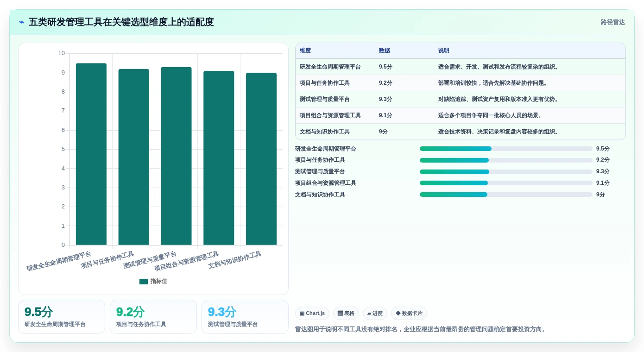
Task: Click the 数据卡片 tag chip
Action: [409, 314]
